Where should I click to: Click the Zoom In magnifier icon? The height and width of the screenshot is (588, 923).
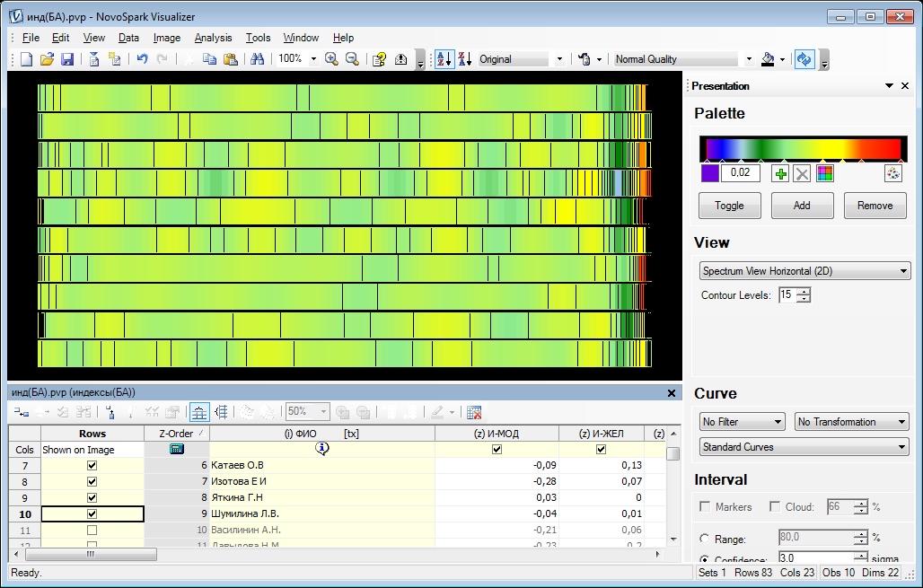[331, 59]
